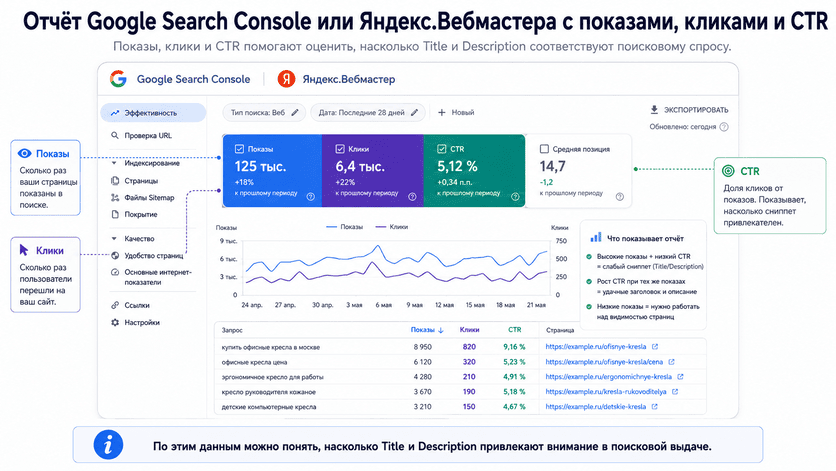Toggle the Клики metric checkbox
Viewport: 836px width, 471px height.
pyautogui.click(x=340, y=149)
